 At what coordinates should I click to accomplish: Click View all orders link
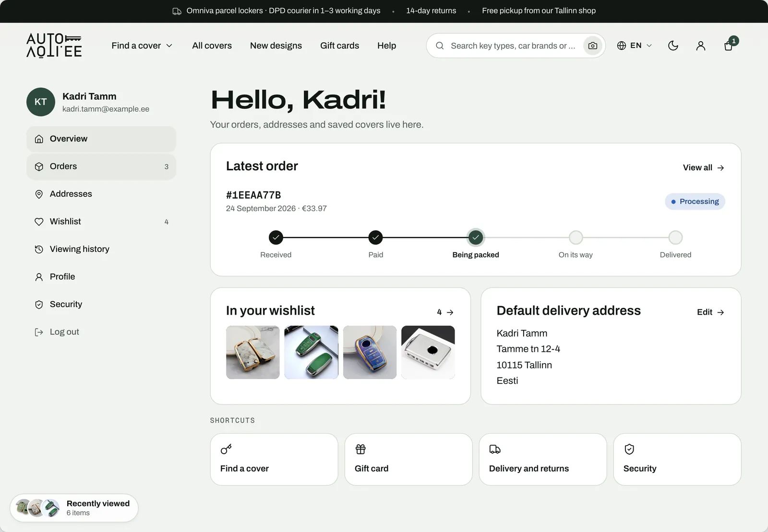point(704,167)
